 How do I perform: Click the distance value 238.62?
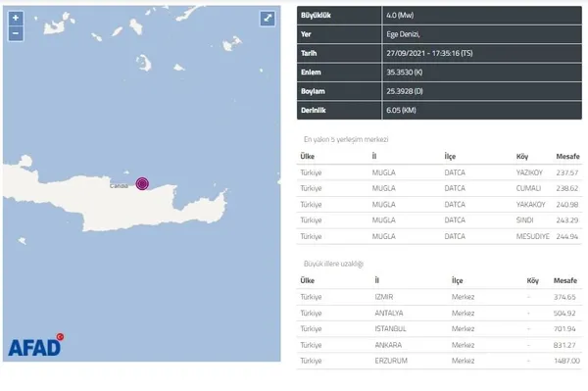tap(567, 188)
